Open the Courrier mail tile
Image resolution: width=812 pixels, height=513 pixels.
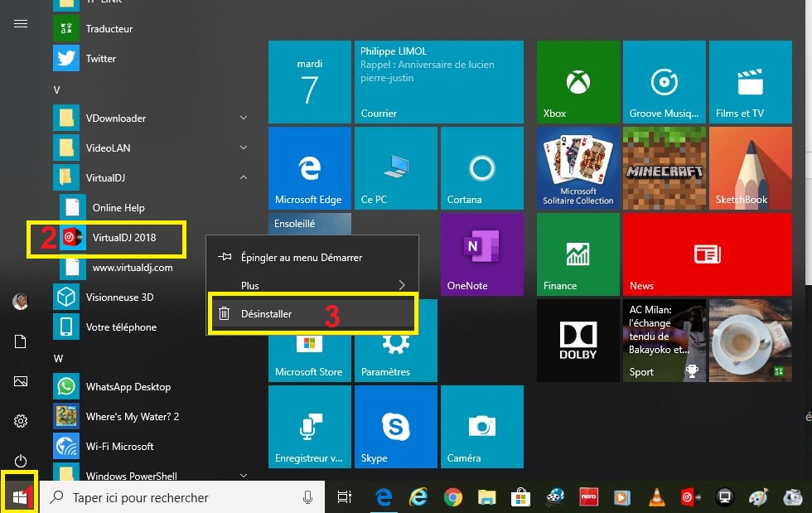pyautogui.click(x=439, y=82)
